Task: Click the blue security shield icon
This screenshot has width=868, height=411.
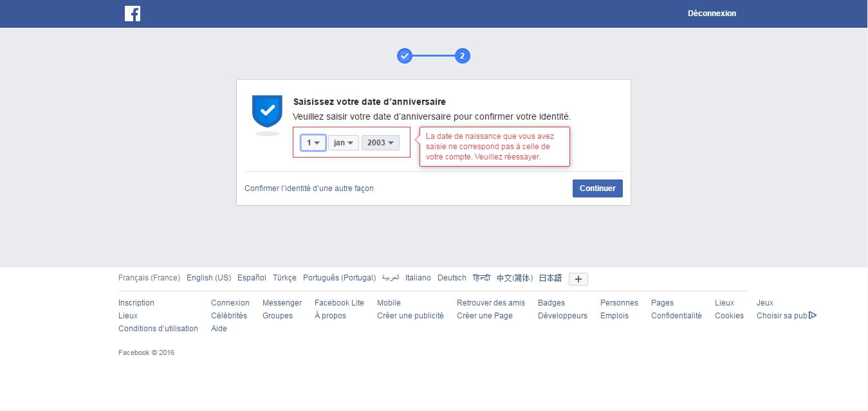Action: coord(267,111)
